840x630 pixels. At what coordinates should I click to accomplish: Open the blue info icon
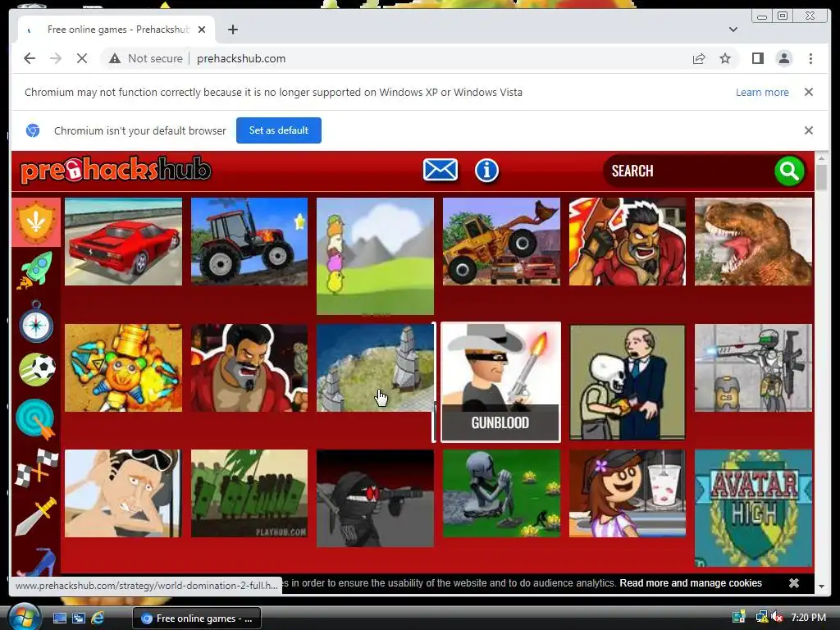tap(486, 171)
